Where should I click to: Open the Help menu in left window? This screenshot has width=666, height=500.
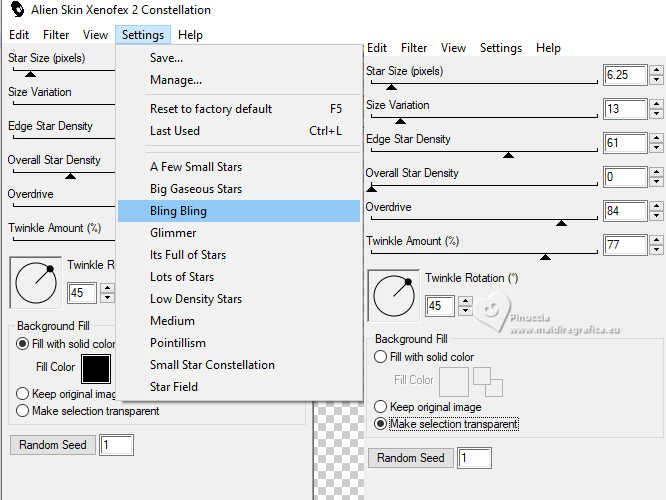pos(190,35)
